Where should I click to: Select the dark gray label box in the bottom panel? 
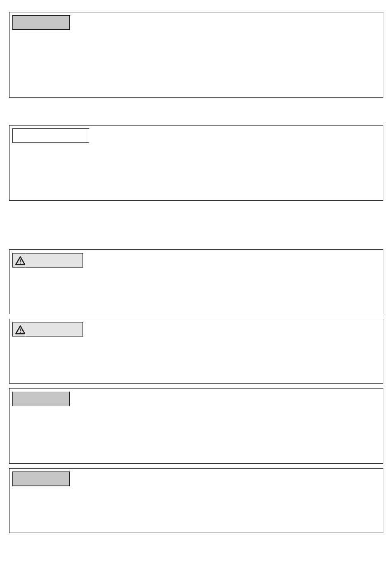(x=41, y=479)
